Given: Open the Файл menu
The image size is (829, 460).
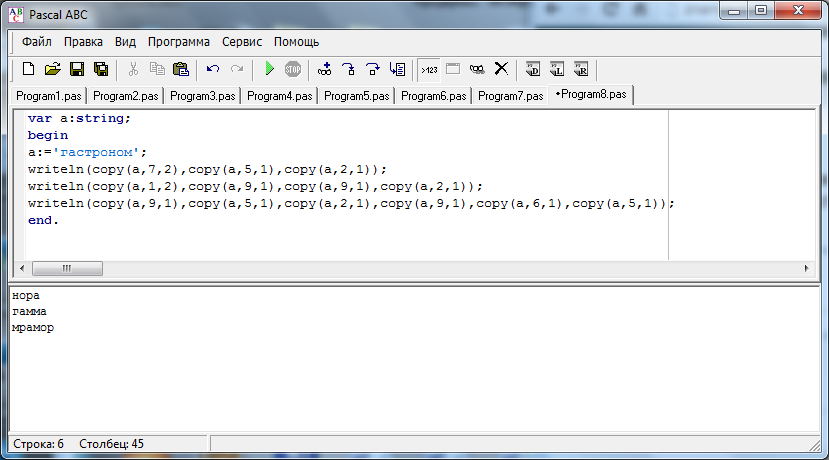Looking at the screenshot, I should tap(36, 42).
